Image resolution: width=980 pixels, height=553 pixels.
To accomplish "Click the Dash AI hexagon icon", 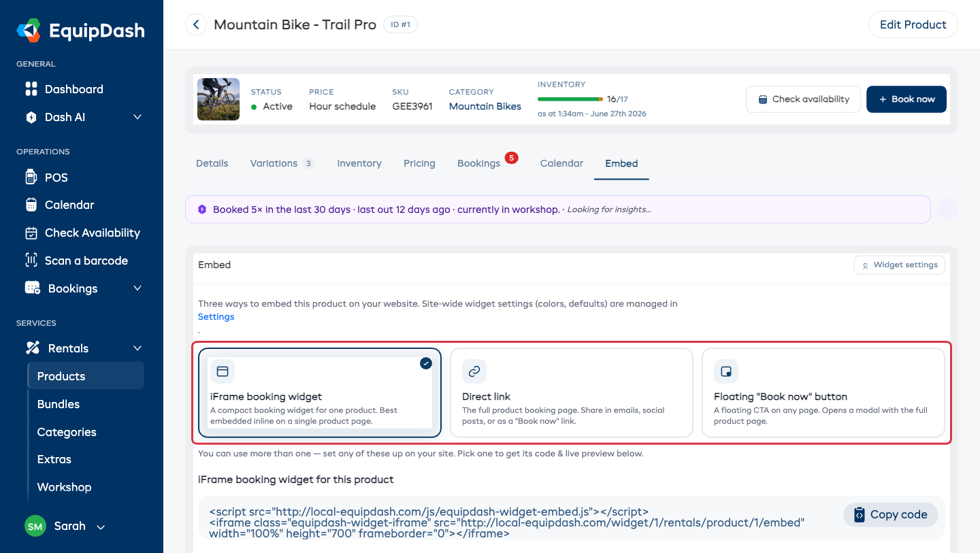I will [31, 117].
